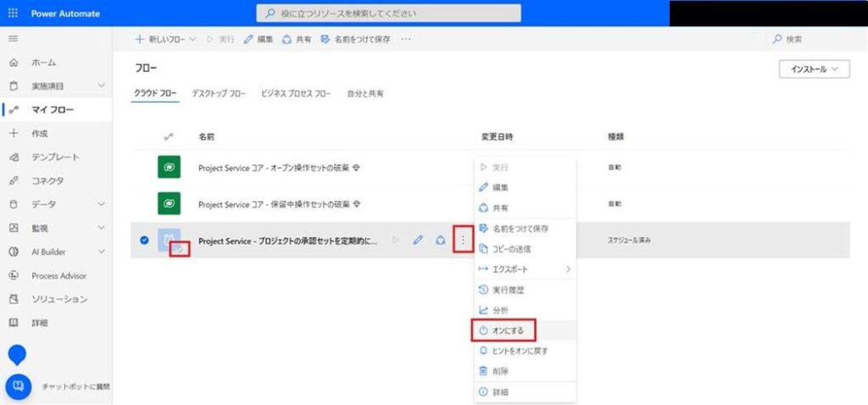Expand the 監視 chevron
The height and width of the screenshot is (405, 868).
101,228
